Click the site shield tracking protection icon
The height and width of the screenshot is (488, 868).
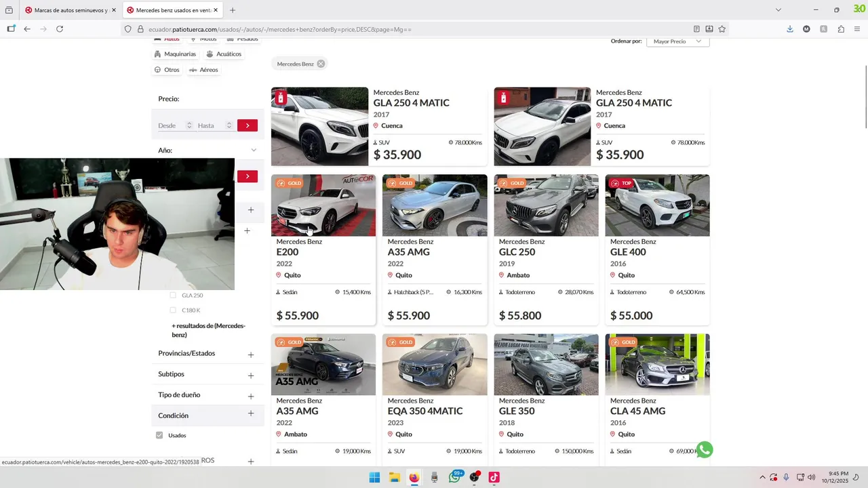(127, 29)
